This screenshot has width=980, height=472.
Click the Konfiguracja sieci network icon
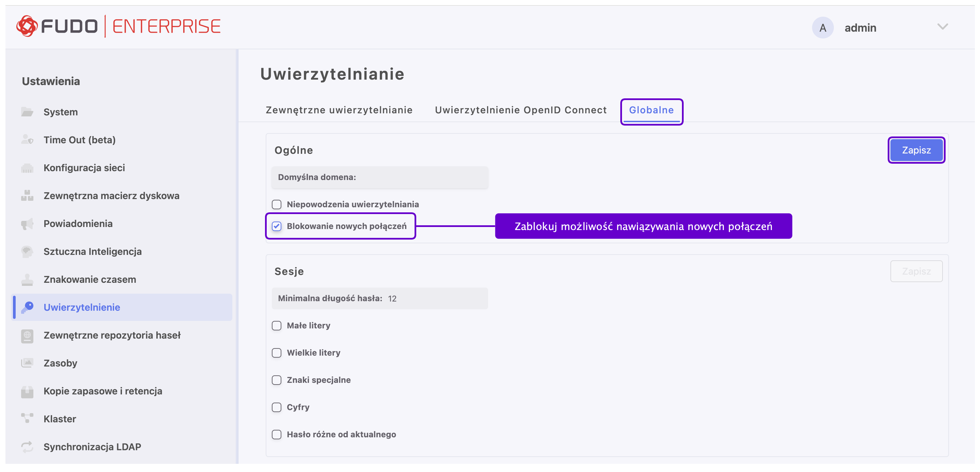(x=27, y=168)
